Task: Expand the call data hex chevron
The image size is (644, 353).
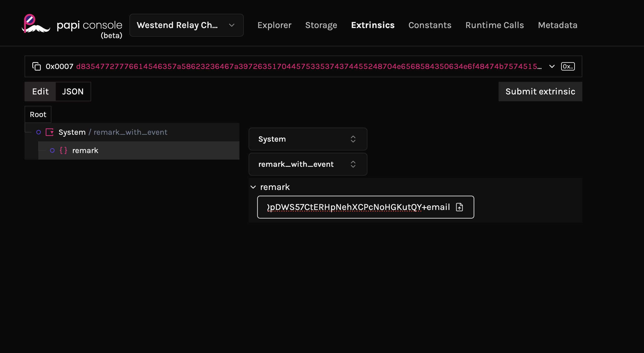Action: pos(552,66)
